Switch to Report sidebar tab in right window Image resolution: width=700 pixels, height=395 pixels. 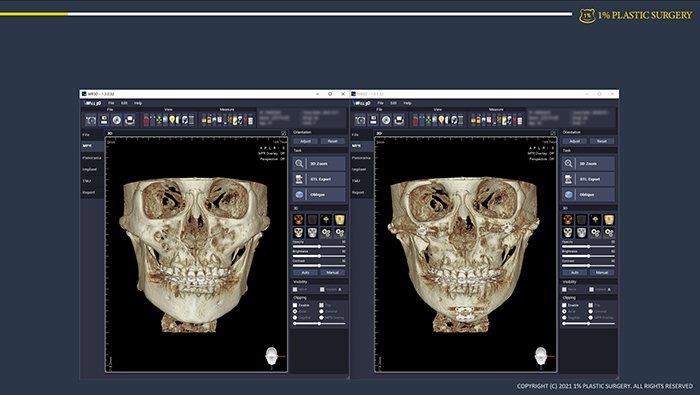point(361,193)
